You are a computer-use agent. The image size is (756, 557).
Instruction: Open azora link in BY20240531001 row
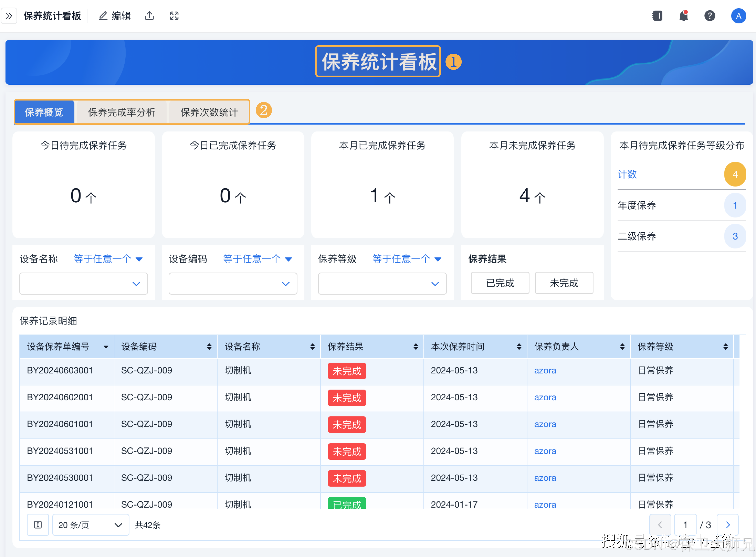[545, 451]
